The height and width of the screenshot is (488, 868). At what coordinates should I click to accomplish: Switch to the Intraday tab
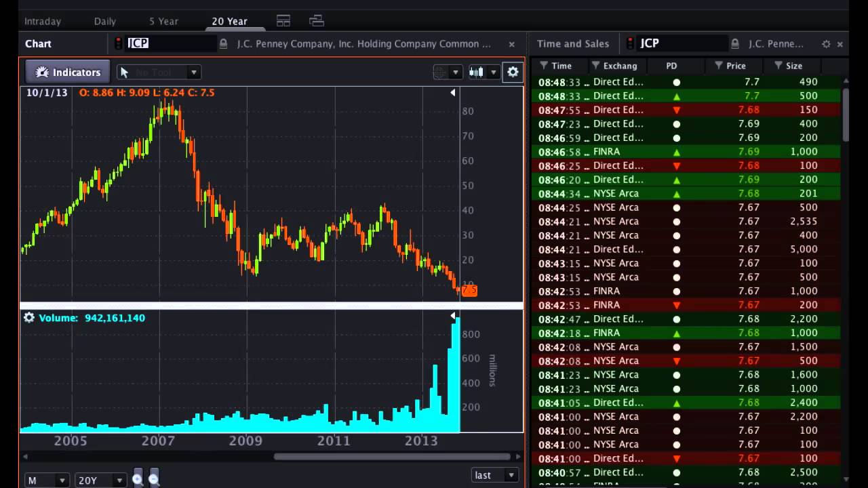point(43,21)
